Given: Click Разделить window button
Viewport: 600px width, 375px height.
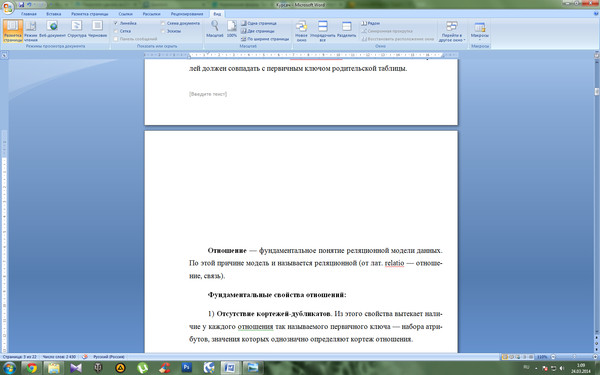Looking at the screenshot, I should click(x=346, y=29).
